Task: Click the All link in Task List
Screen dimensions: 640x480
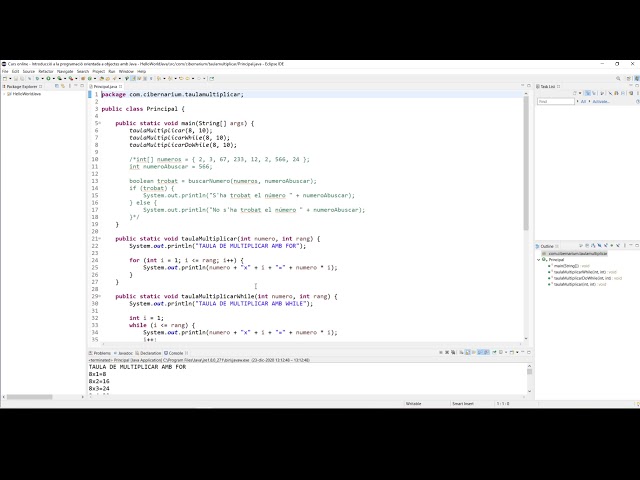Action: [x=583, y=101]
